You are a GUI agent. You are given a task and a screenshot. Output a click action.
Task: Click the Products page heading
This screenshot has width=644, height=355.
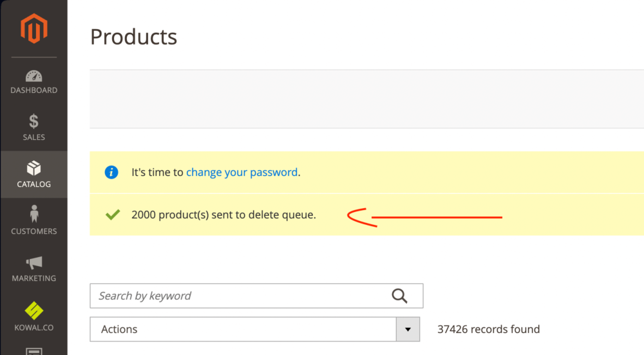pos(133,37)
